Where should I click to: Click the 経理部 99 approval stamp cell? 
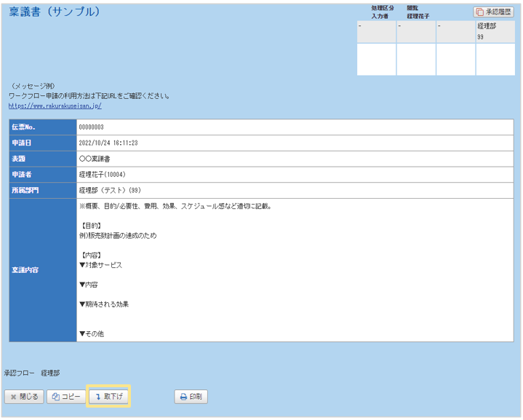(x=495, y=31)
